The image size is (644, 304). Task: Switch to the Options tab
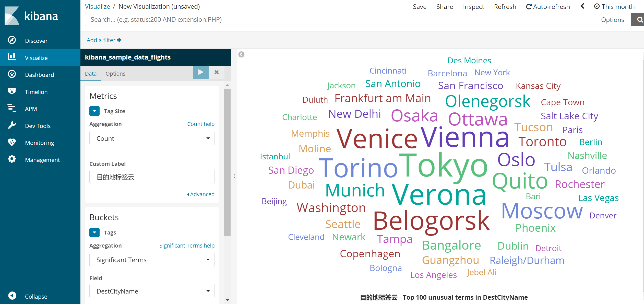point(115,74)
